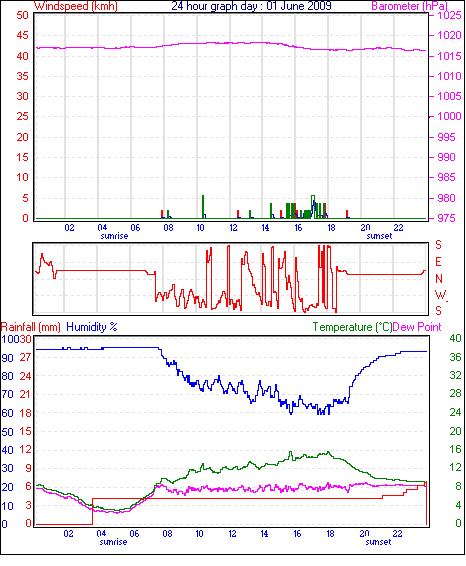The width and height of the screenshot is (466, 566).
Task: Click the 1000 barometer axis value
Action: click(x=449, y=116)
